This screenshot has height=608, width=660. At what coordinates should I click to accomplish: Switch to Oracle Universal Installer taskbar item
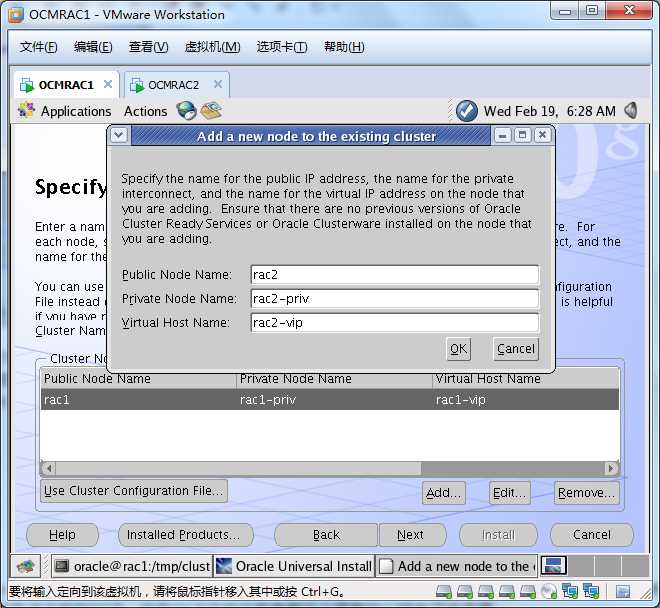point(294,566)
